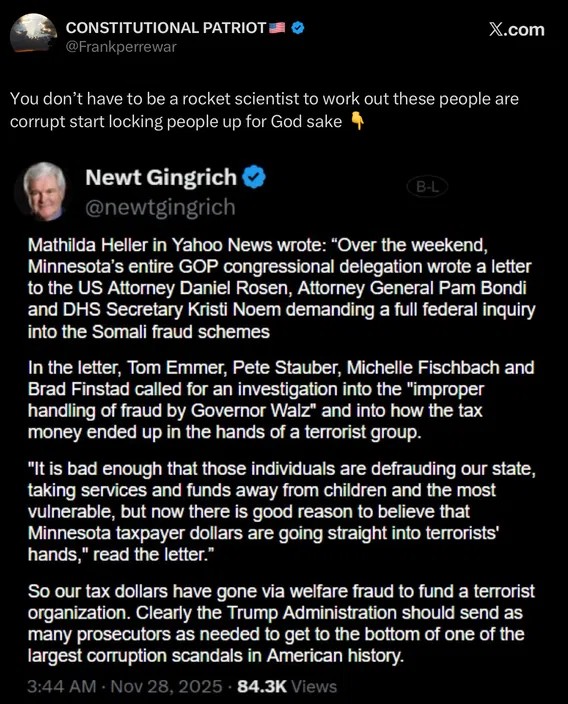Select the Newt Gingrich display name
568x704 pixels.
(161, 177)
